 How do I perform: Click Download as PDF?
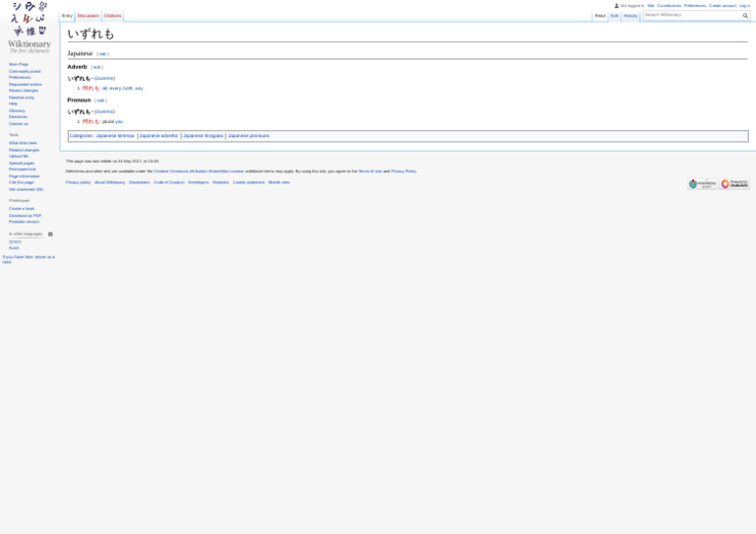point(25,216)
